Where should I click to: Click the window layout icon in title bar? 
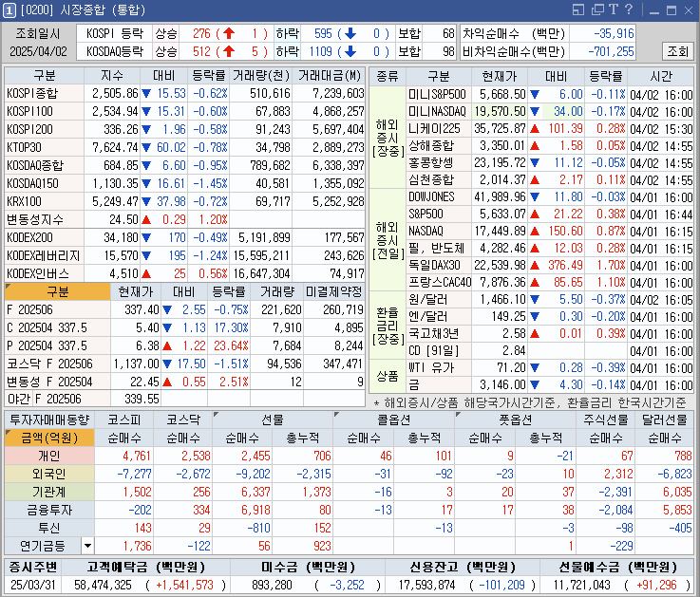578,9
